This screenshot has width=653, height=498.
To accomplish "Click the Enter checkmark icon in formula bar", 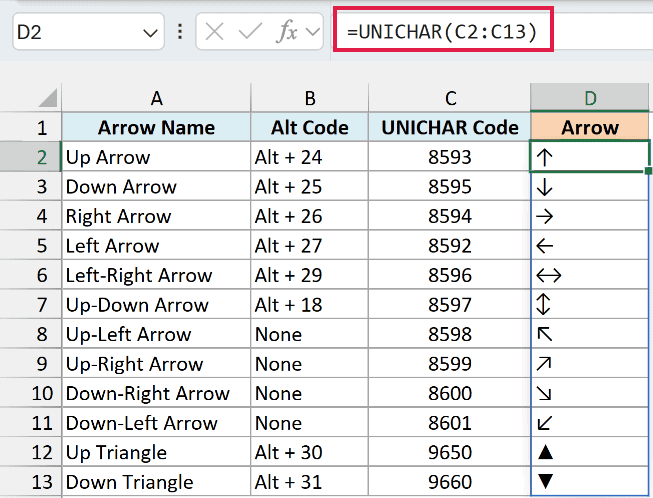I will tap(250, 32).
